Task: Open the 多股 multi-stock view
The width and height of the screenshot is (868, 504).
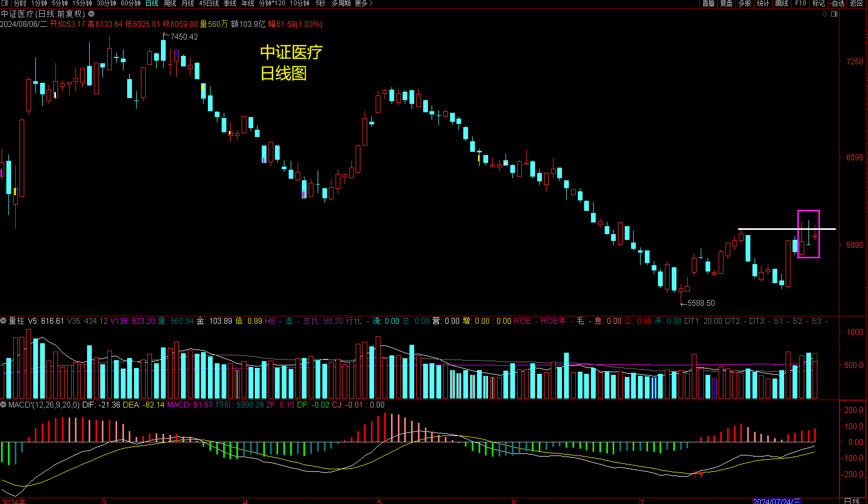Action: 745,3
